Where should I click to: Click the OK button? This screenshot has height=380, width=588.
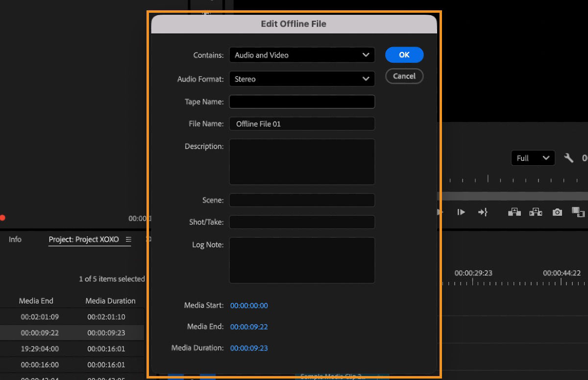(404, 54)
